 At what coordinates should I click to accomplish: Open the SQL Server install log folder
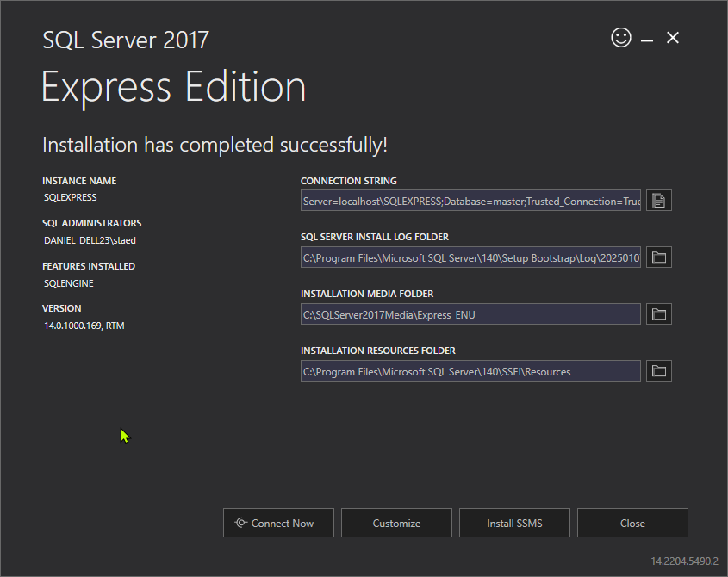pos(659,257)
